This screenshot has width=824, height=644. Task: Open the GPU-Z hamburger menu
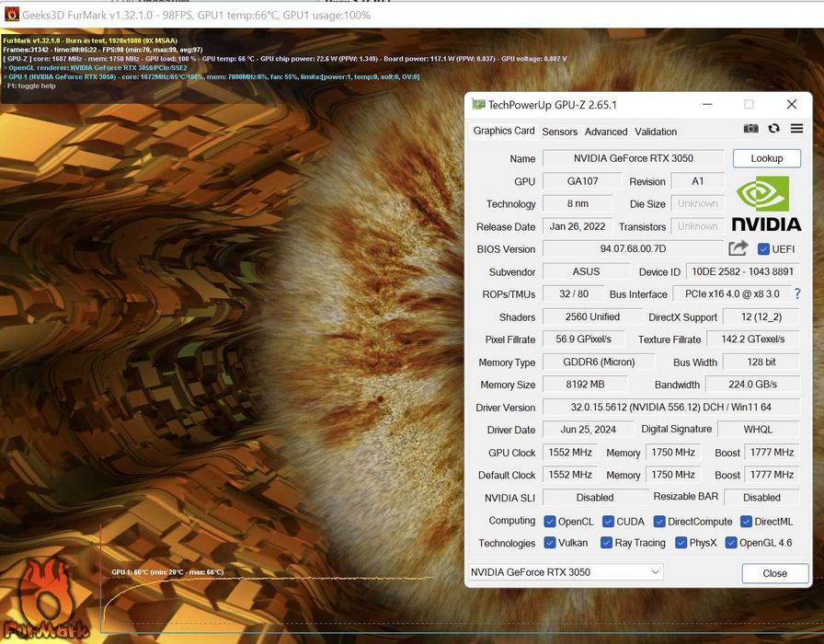(796, 129)
